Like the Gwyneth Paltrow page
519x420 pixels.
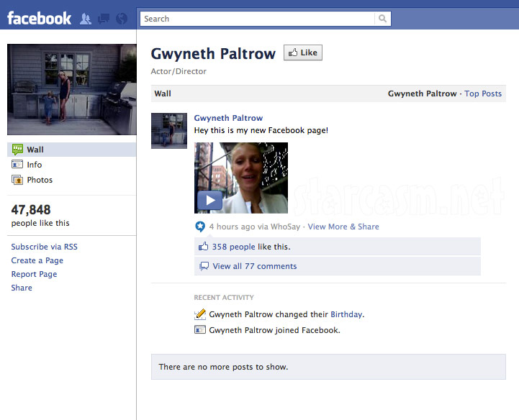[x=303, y=52]
